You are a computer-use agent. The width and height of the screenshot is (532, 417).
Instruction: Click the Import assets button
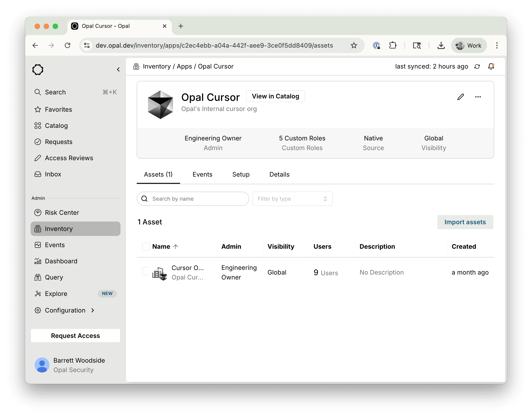(x=465, y=222)
